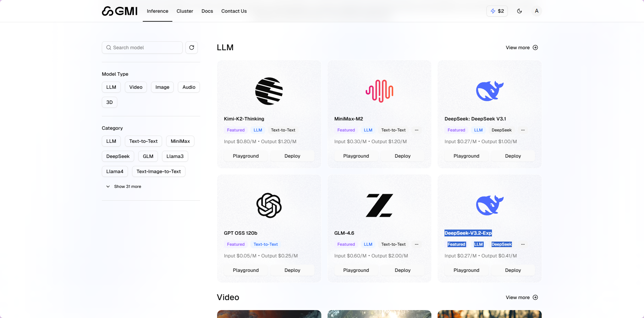Open the Docs tab

(207, 11)
